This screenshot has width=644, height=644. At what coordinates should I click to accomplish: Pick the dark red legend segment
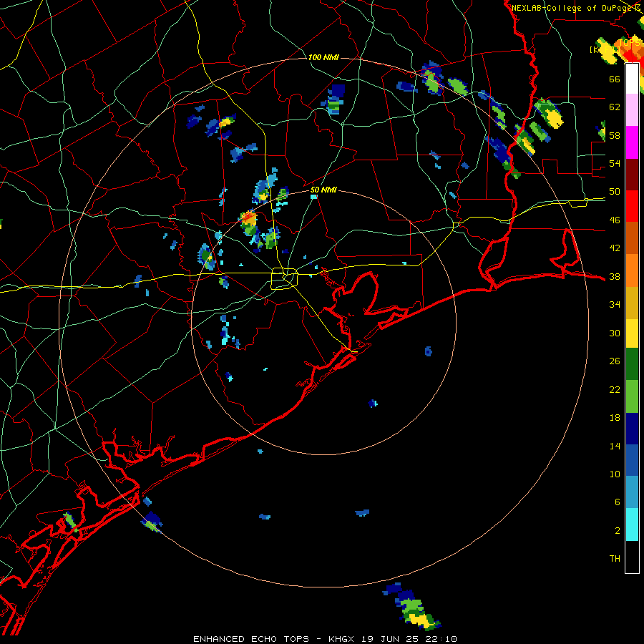[632, 174]
